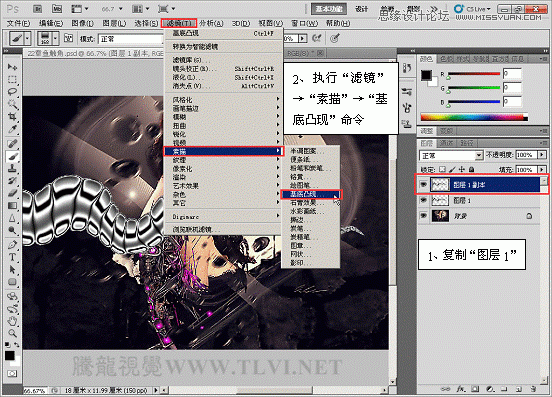
Task: Choose 基底凸现 in the 素描 submenu
Action: pos(311,194)
